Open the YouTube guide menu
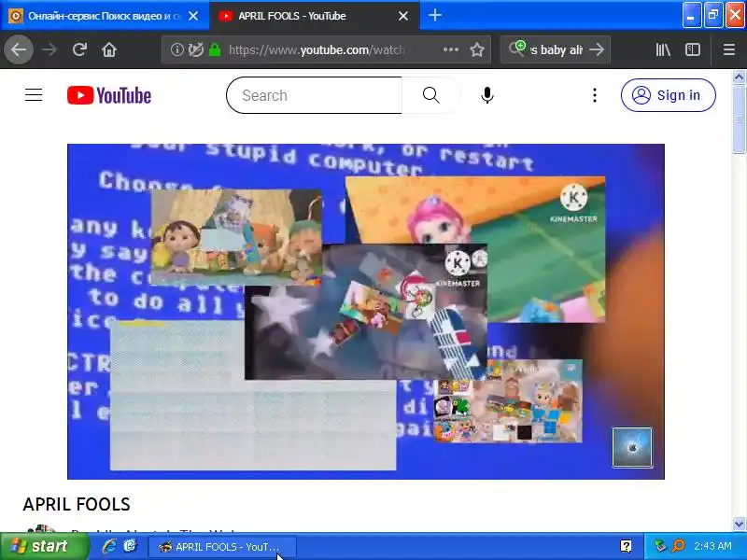Screen dimensions: 747x560 click(34, 95)
